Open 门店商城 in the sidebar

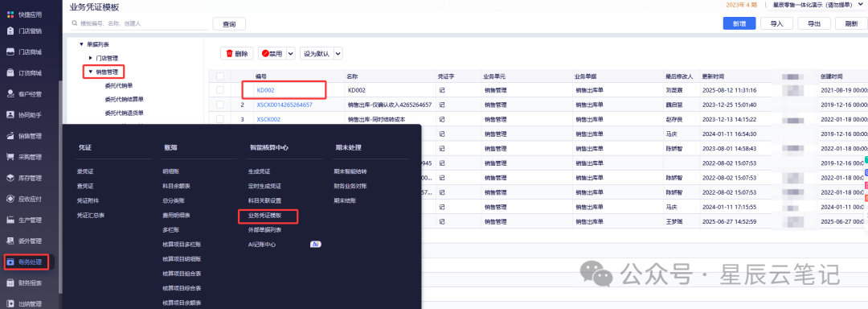pyautogui.click(x=24, y=52)
